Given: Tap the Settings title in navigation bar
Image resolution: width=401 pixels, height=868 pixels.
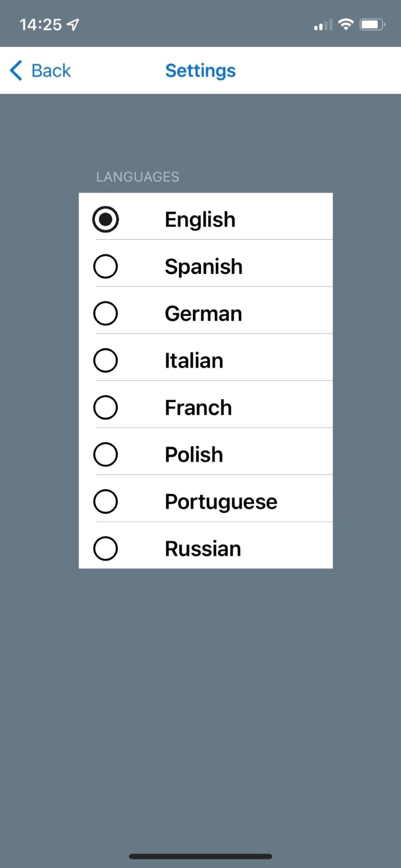Looking at the screenshot, I should pos(200,71).
